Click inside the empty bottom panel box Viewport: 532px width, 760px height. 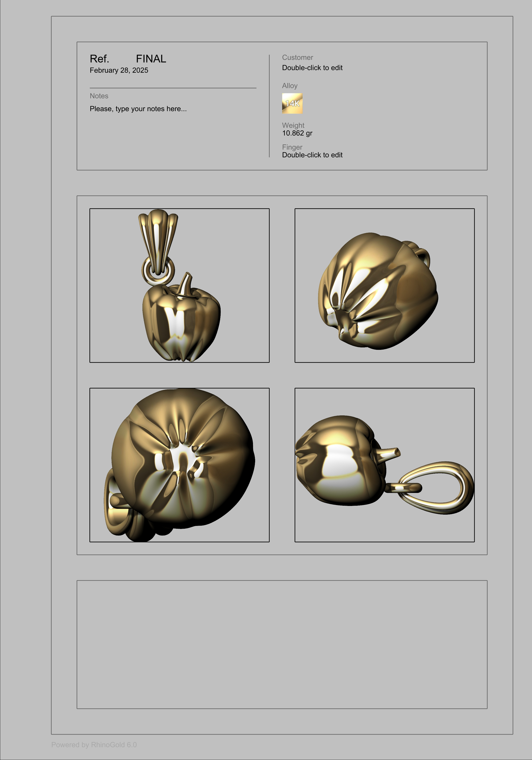pyautogui.click(x=282, y=644)
